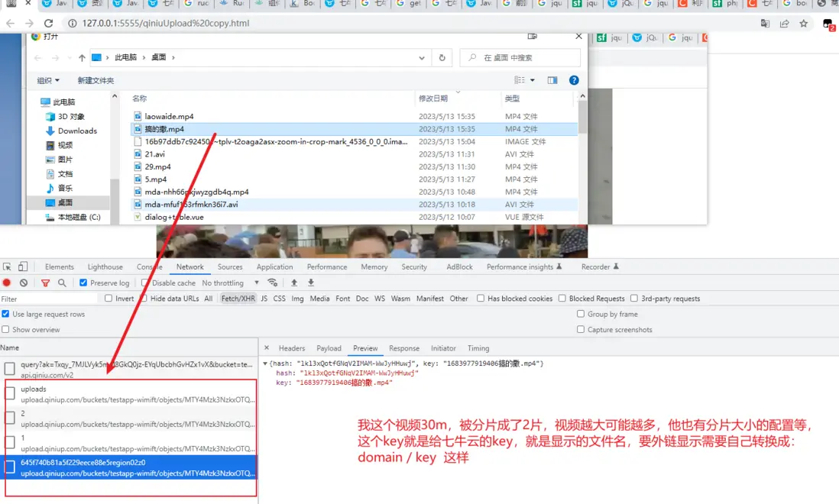
Task: Clear the network log
Action: click(24, 283)
